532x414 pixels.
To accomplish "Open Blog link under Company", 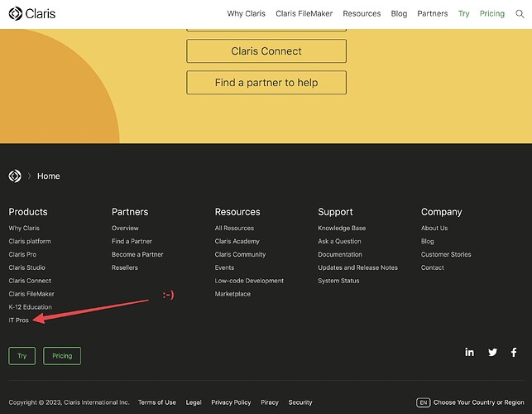I will click(428, 241).
